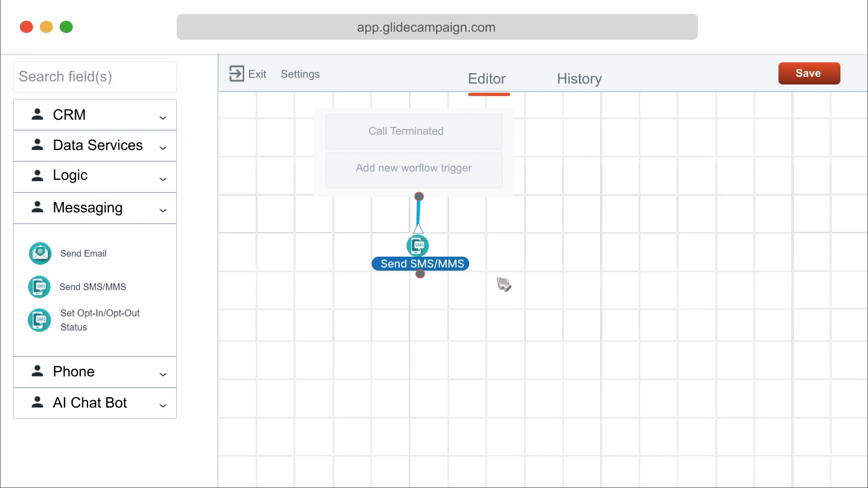This screenshot has height=488, width=868.
Task: Expand the CRM section chevron
Action: point(163,117)
